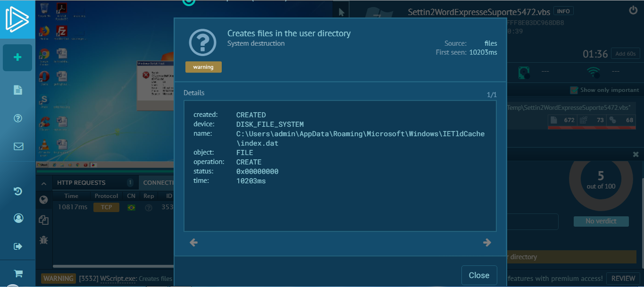Switch to the HTTP Requests tab
The width and height of the screenshot is (644, 287).
pos(81,183)
